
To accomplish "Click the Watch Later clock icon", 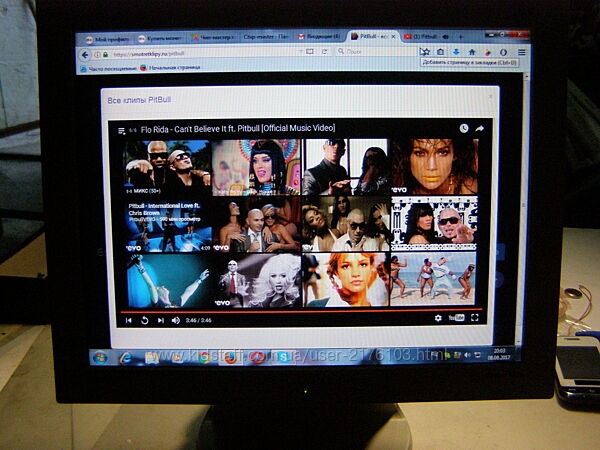I will [463, 129].
